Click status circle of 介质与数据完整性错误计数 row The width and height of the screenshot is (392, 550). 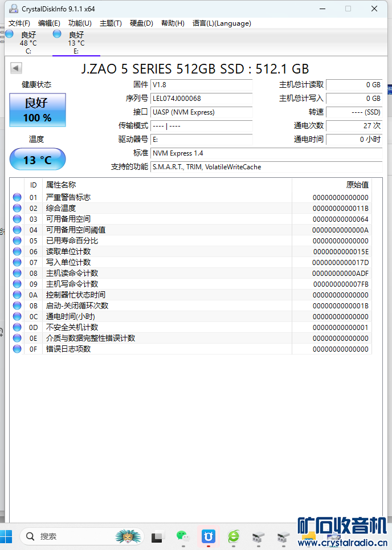[17, 338]
